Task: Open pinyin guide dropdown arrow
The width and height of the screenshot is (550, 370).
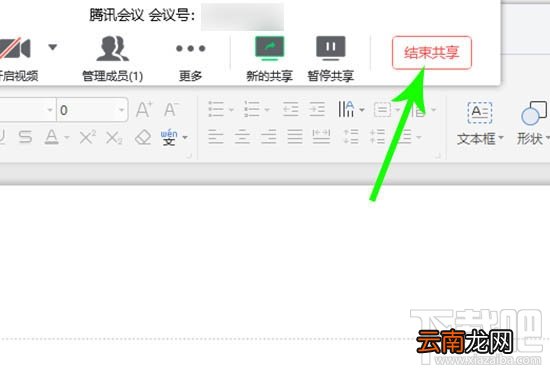Action: tap(185, 137)
